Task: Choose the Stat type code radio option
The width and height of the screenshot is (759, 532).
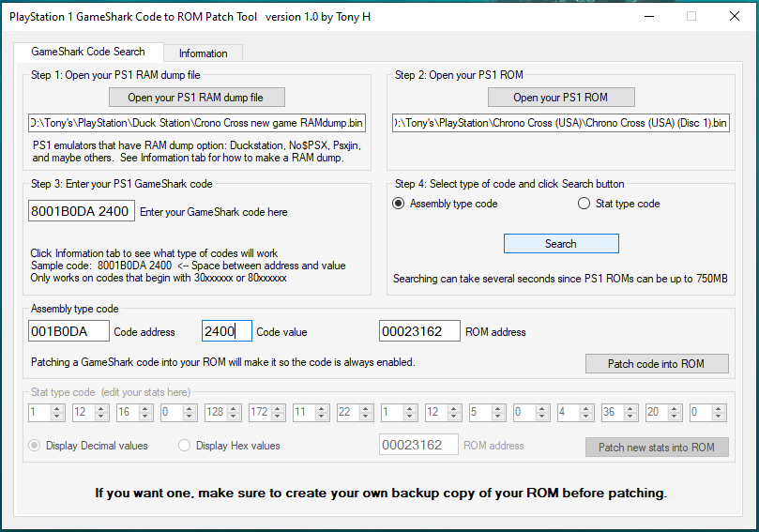Action: point(584,204)
